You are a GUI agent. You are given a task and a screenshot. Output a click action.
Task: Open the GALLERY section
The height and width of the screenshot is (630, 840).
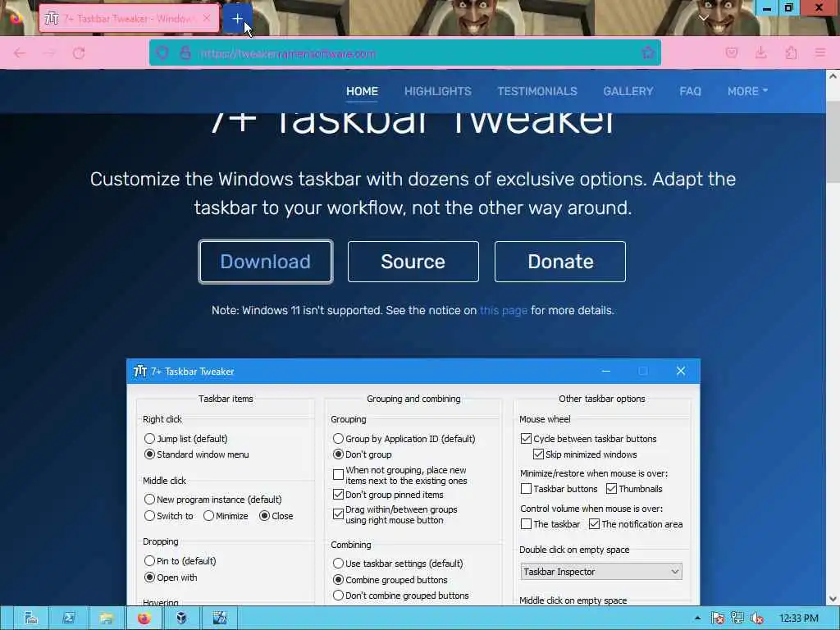tap(628, 91)
